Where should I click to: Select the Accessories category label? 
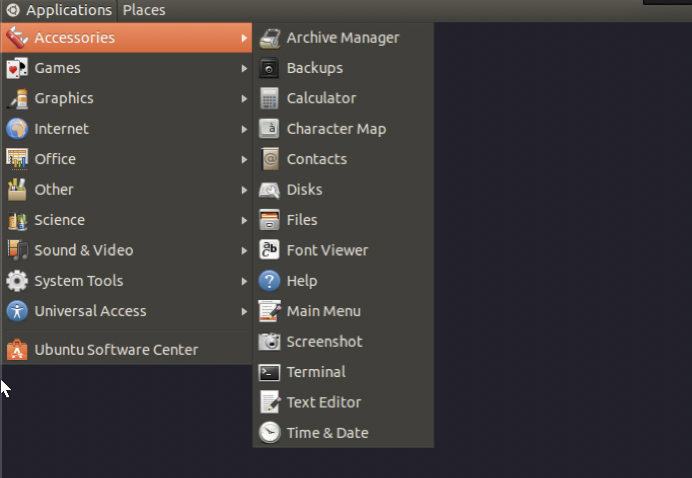[75, 38]
